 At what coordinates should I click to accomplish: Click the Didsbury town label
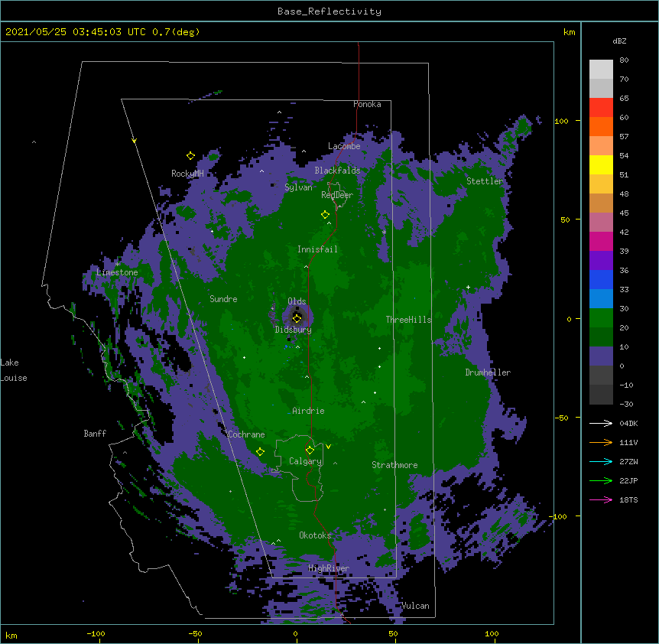point(294,330)
